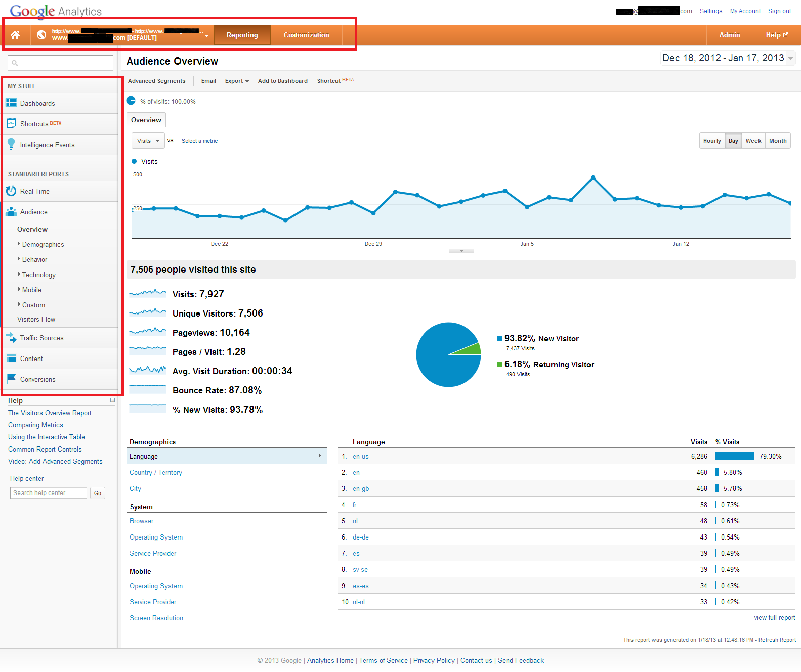
Task: Select Week graph granularity
Action: 753,141
